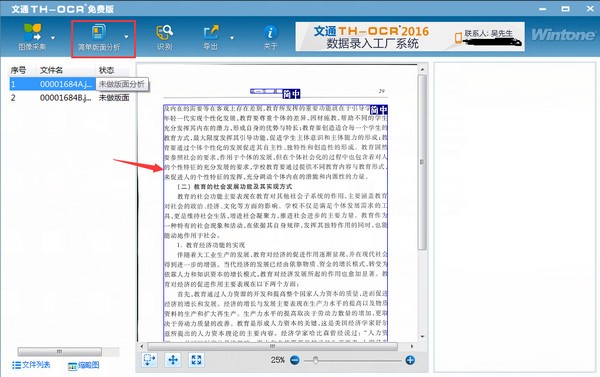Click the vertical scrollbar of the document preview
The width and height of the screenshot is (600, 377).
coord(422,162)
